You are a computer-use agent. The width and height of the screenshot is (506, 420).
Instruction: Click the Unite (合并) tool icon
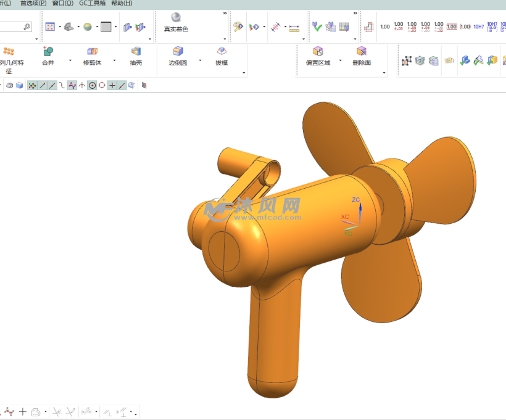coord(48,52)
